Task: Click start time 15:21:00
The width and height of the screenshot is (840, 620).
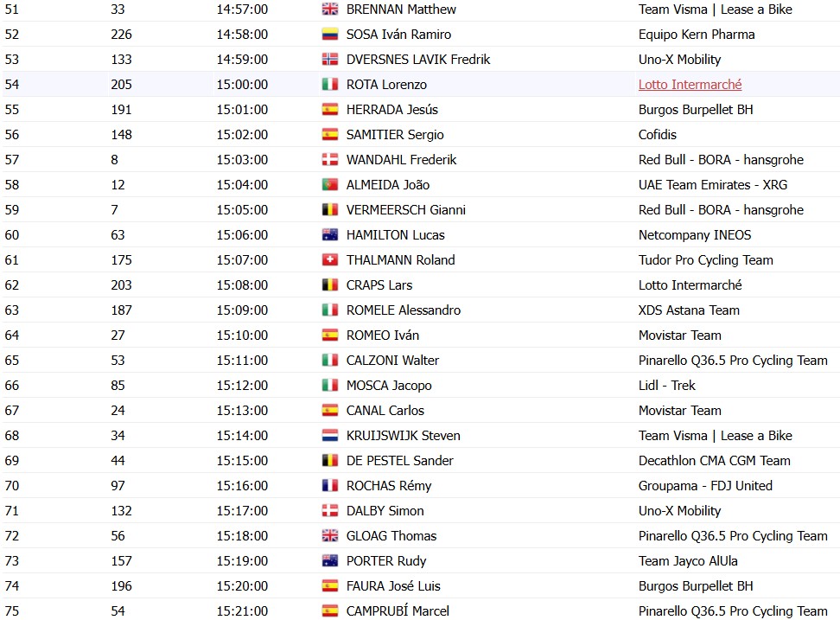Action: click(x=242, y=611)
